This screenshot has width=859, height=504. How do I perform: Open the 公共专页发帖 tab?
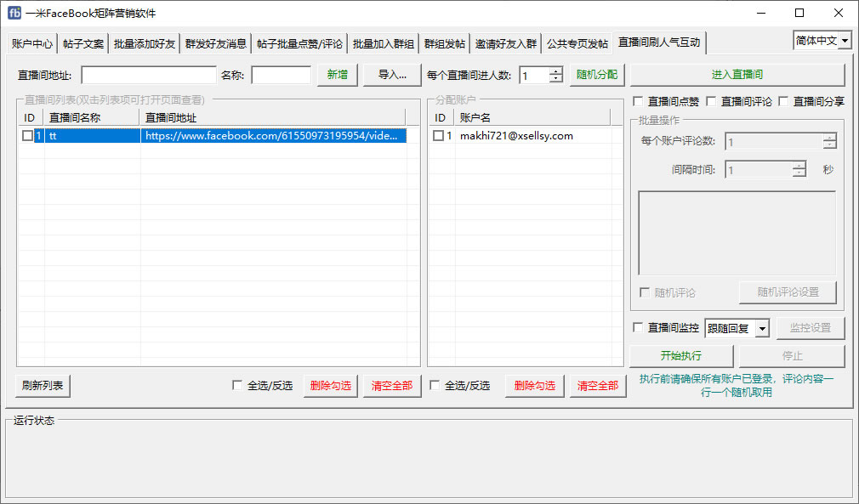(577, 44)
